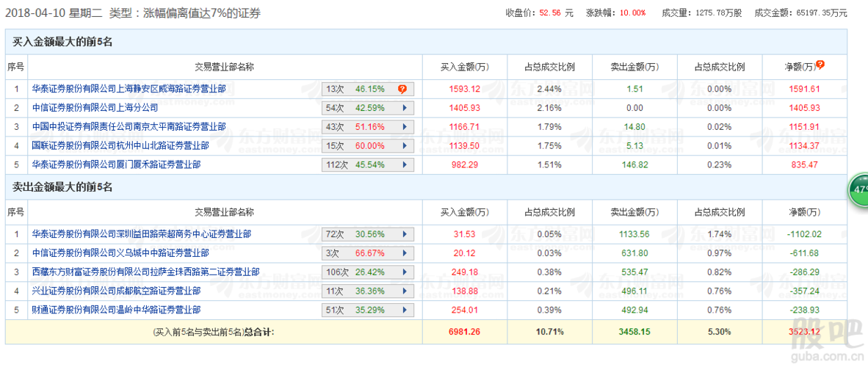Click the question icon in 13次 46.15% box
This screenshot has width=868, height=367.
click(402, 89)
